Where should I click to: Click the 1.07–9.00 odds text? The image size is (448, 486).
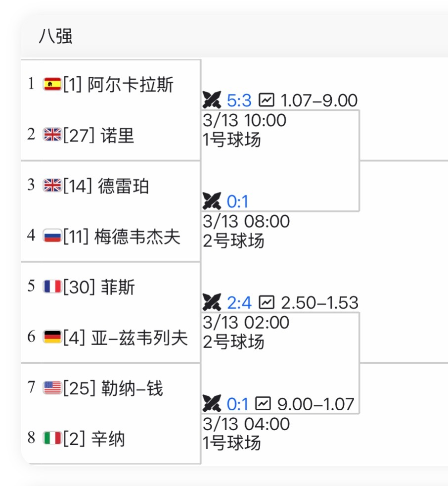pos(319,100)
